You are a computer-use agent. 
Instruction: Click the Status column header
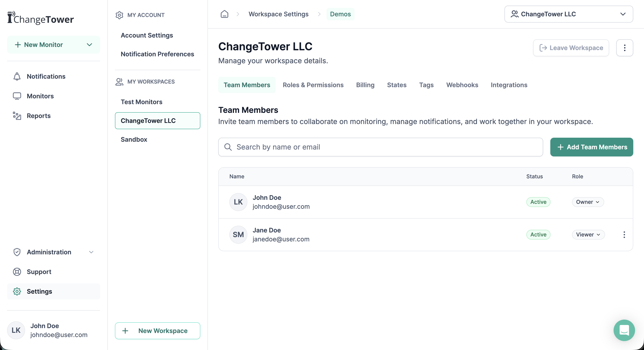(534, 177)
